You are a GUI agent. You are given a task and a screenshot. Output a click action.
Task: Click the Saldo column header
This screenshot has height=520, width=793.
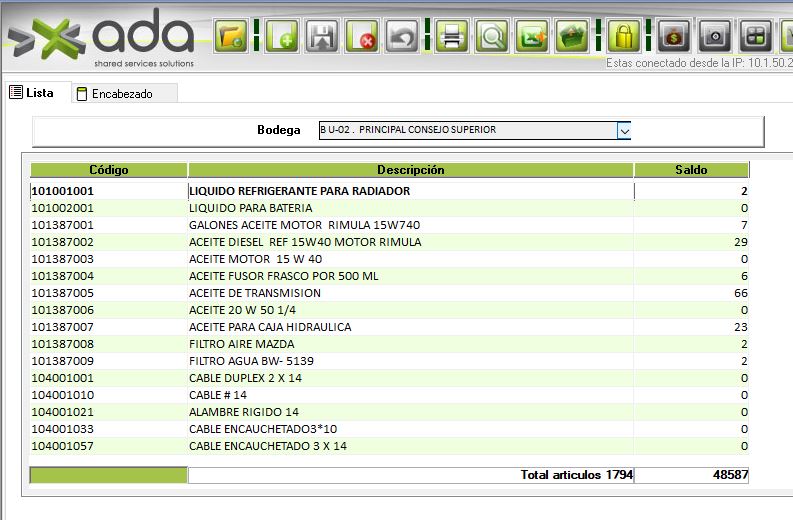(691, 170)
